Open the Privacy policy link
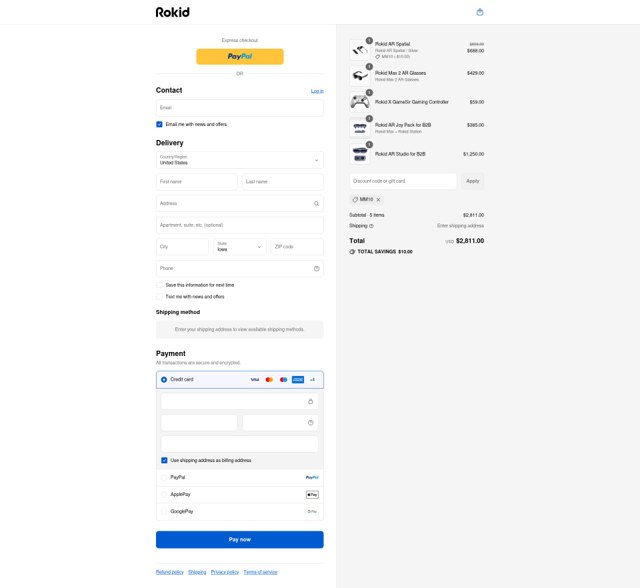 click(x=225, y=572)
